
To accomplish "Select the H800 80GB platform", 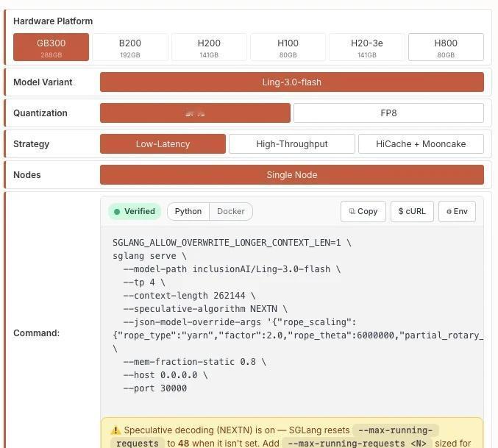I will pos(446,47).
